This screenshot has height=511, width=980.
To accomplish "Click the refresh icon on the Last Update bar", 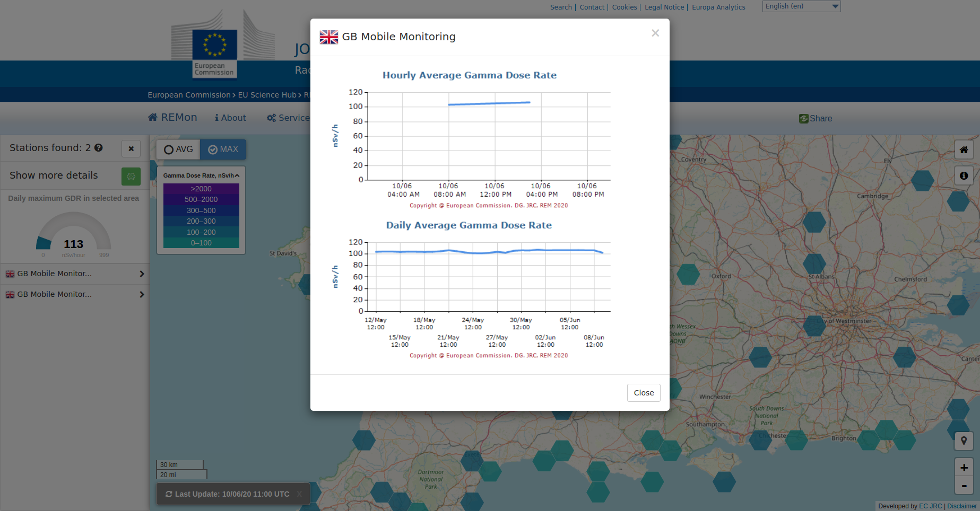I will [x=169, y=494].
